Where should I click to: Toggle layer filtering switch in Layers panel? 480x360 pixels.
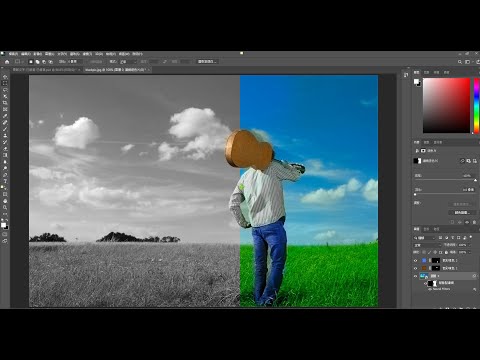click(x=471, y=237)
